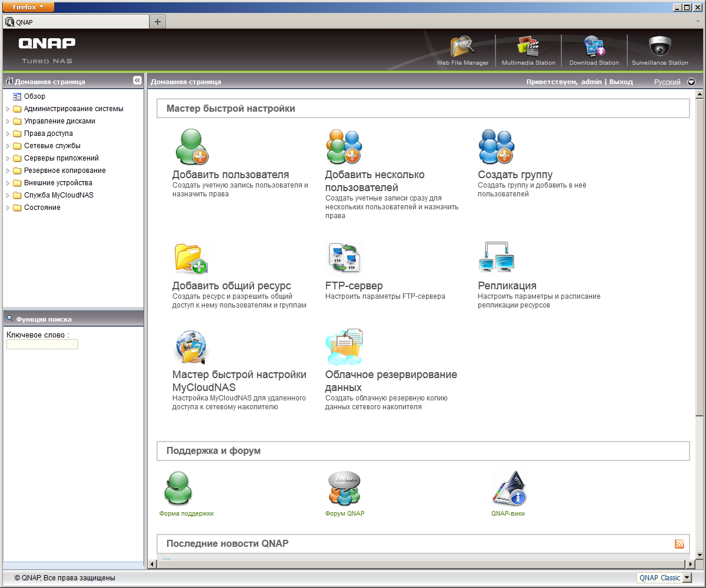The width and height of the screenshot is (706, 588).
Task: Expand Внешние устройства tree node
Action: coord(8,183)
